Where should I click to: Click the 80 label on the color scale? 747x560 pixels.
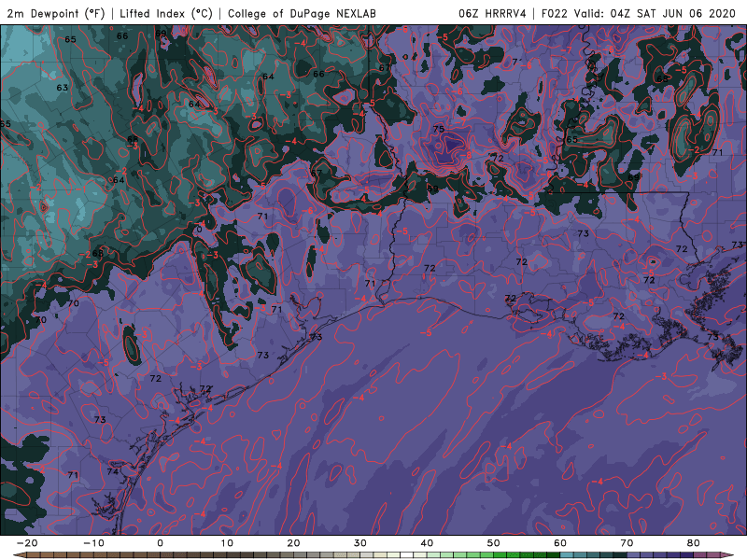coord(694,543)
